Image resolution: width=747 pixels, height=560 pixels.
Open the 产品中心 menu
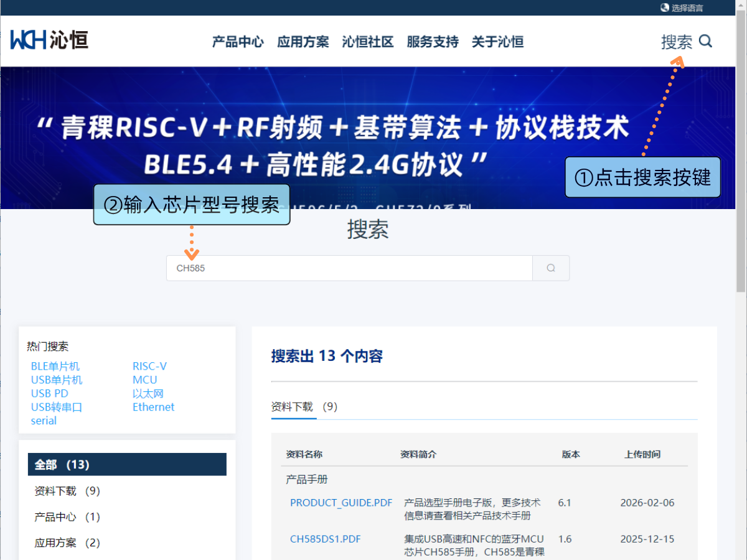(x=238, y=42)
